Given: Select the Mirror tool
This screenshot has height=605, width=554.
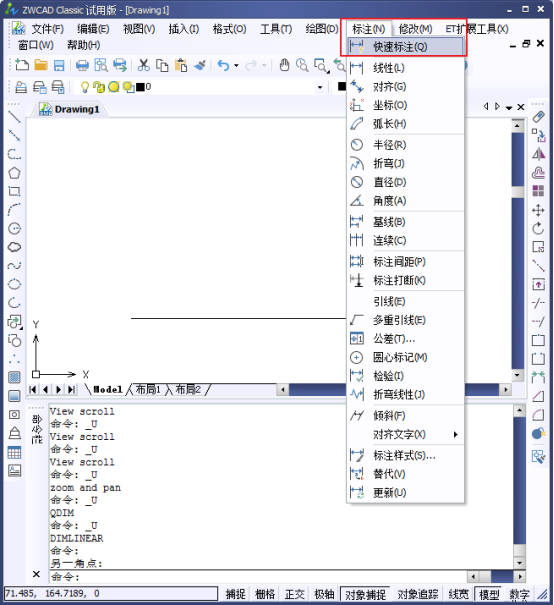Looking at the screenshot, I should point(538,154).
